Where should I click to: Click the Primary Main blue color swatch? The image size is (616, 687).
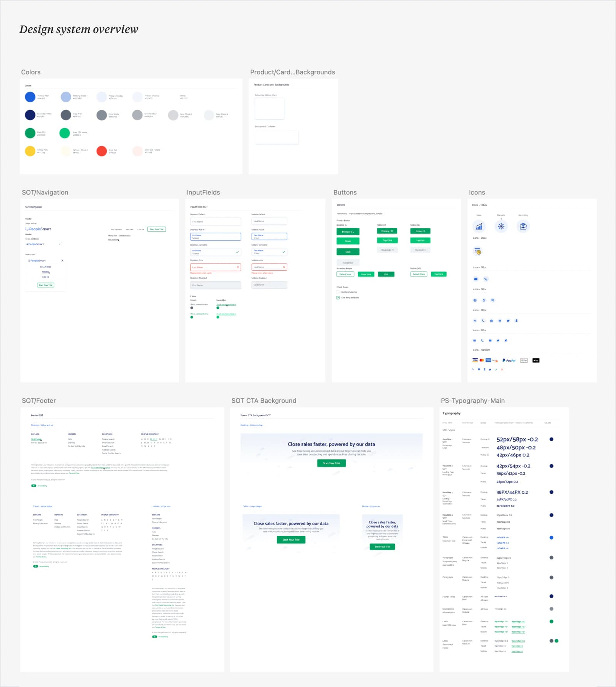click(30, 97)
